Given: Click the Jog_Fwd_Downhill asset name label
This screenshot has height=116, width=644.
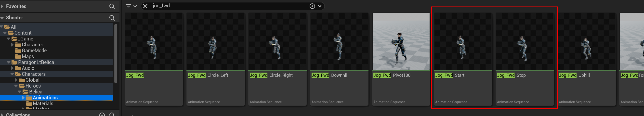Looking at the screenshot, I should [330, 75].
